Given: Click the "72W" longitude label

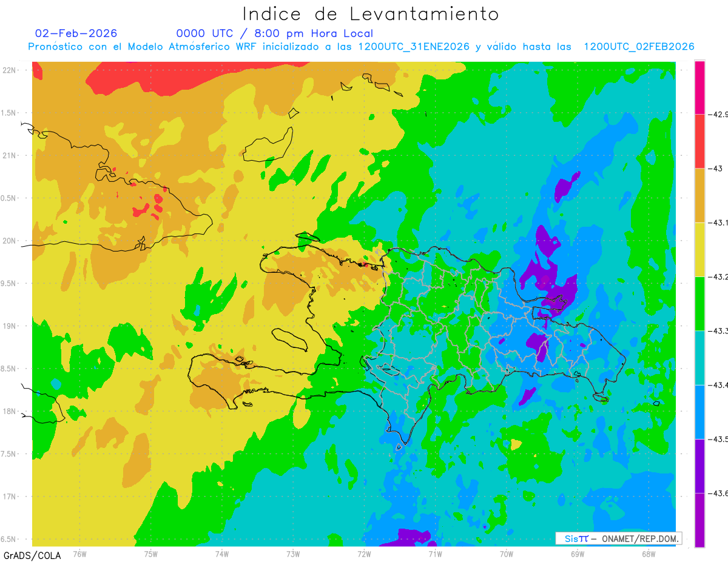Looking at the screenshot, I should (364, 554).
